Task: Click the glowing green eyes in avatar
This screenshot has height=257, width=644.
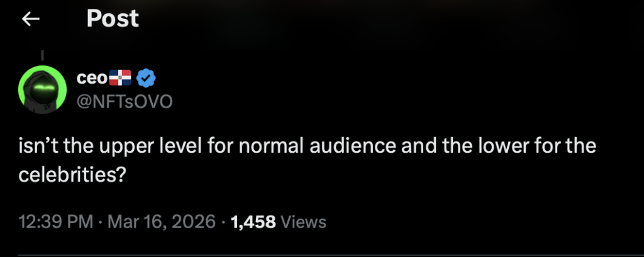Action: 43,88
